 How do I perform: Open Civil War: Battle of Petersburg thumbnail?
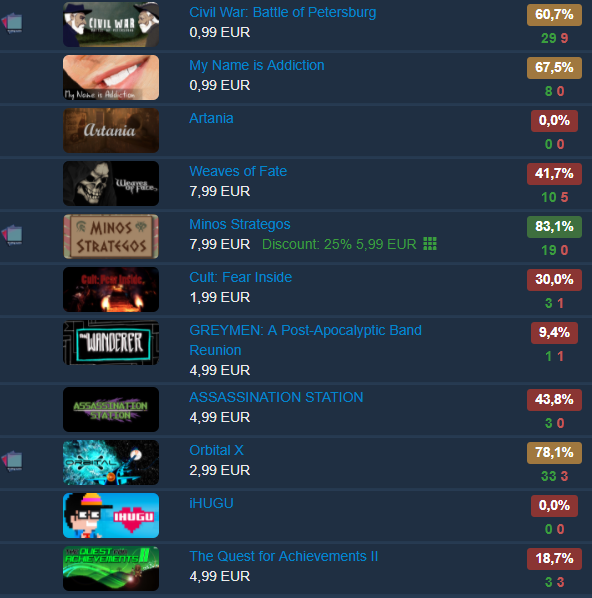point(111,24)
